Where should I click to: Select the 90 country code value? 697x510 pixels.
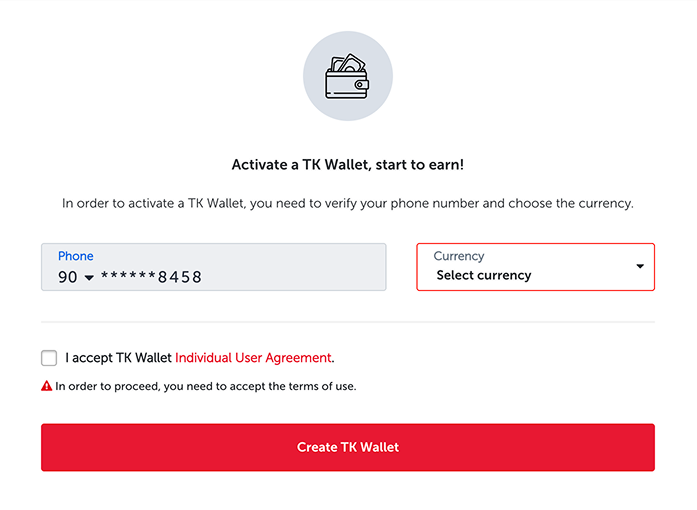(67, 277)
